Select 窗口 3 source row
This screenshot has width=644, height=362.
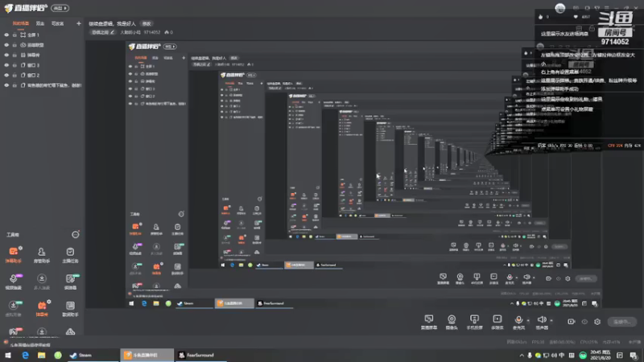tap(43, 65)
